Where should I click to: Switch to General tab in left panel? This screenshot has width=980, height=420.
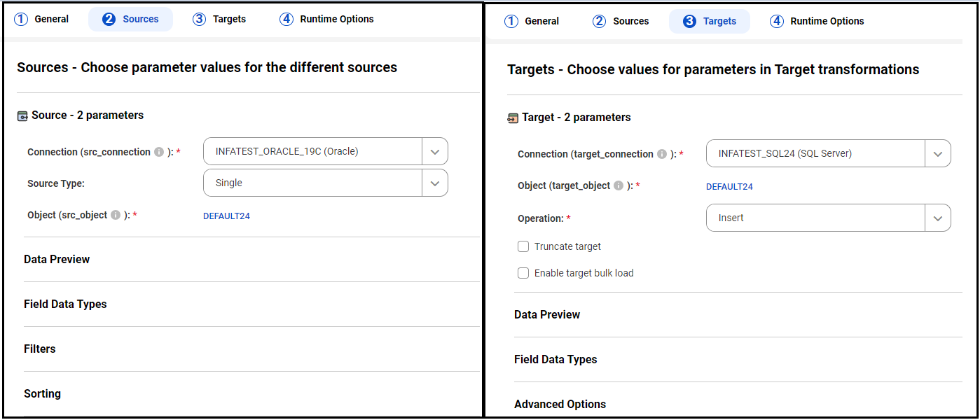click(x=42, y=19)
